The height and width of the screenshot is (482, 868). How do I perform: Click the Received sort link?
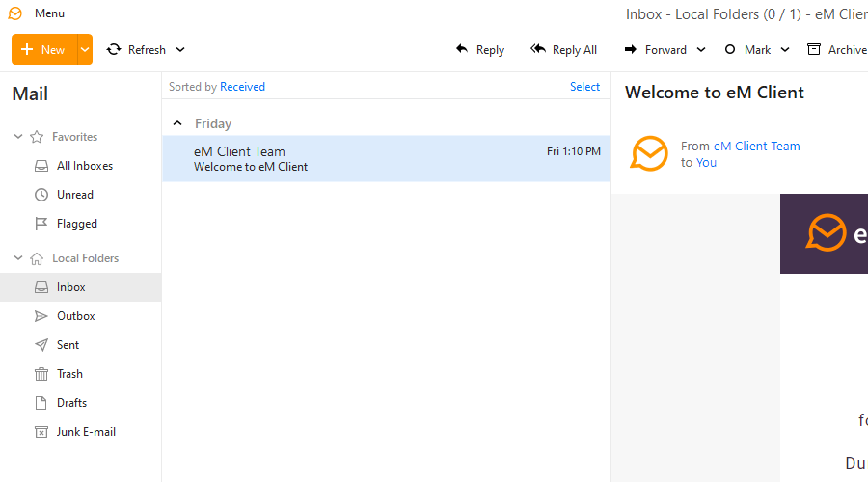click(242, 87)
